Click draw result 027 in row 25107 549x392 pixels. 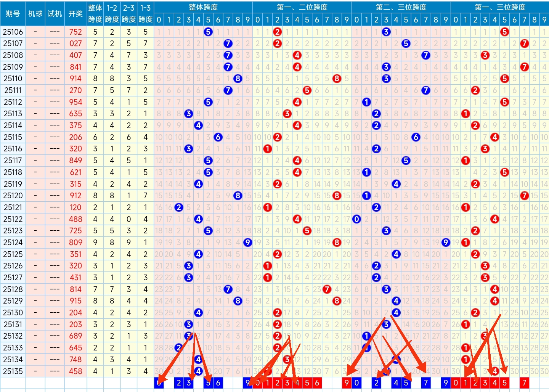tap(75, 43)
